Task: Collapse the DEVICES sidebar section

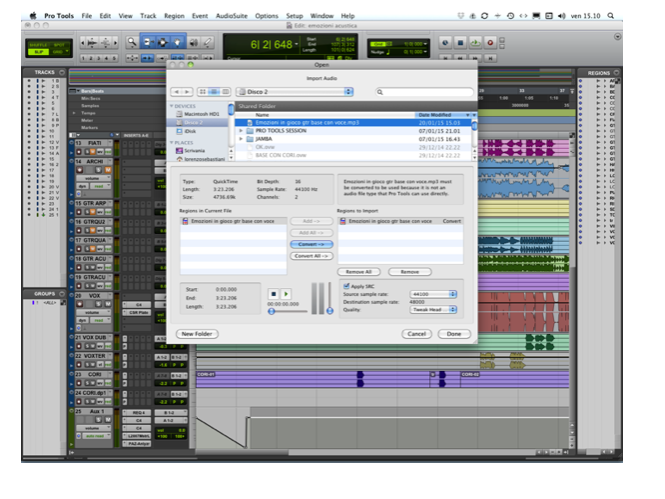Action: click(172, 106)
